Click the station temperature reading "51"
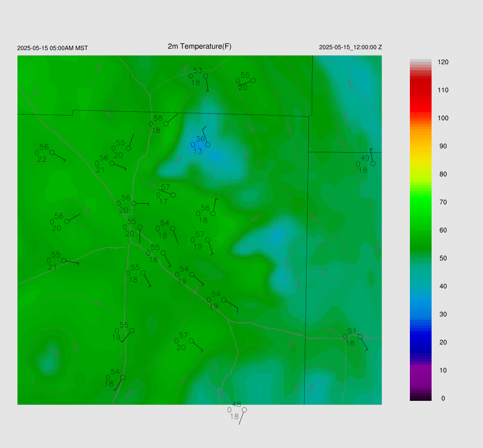483x448 pixels. point(352,331)
